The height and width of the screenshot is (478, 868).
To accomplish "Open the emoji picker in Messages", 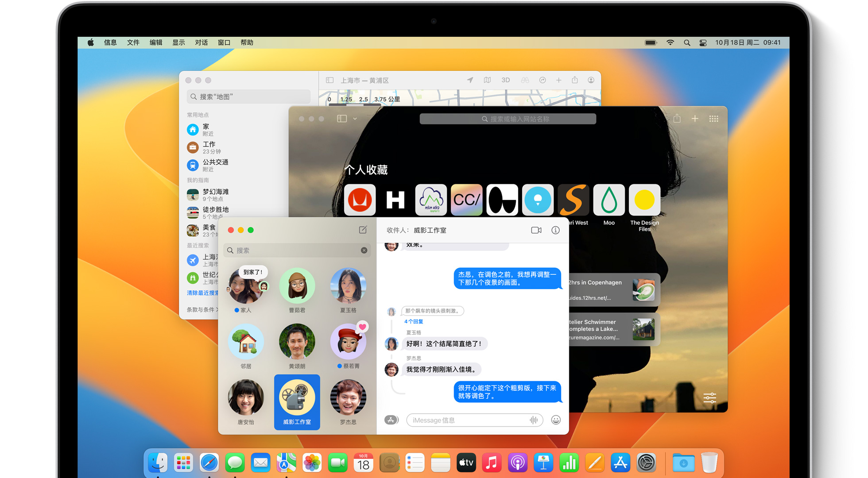I will 556,420.
